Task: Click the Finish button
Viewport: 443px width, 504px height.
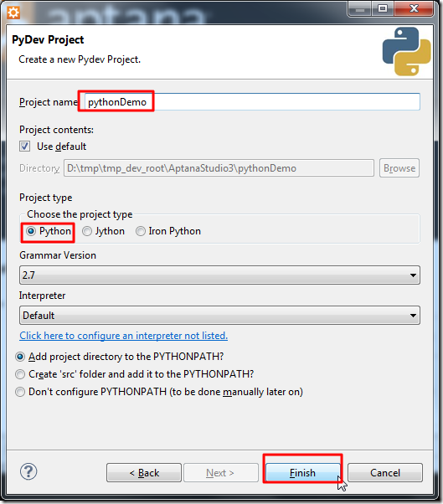Action: pos(303,473)
